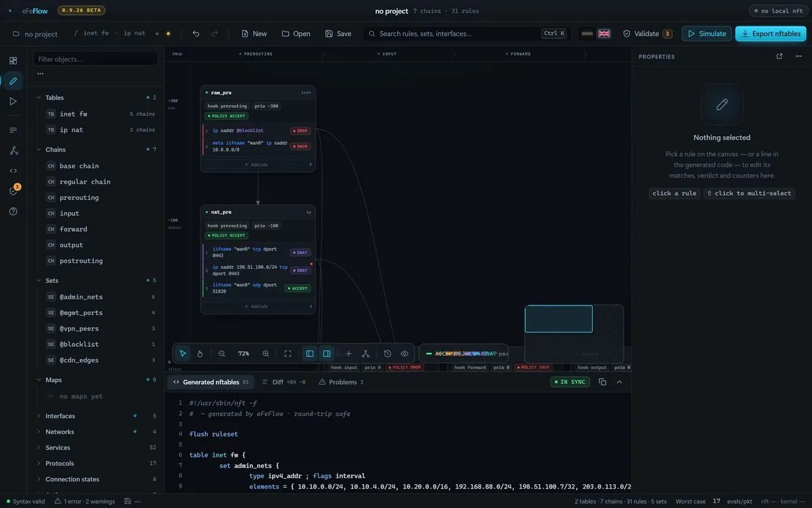Undo the last change
This screenshot has width=812, height=508.
tap(196, 34)
